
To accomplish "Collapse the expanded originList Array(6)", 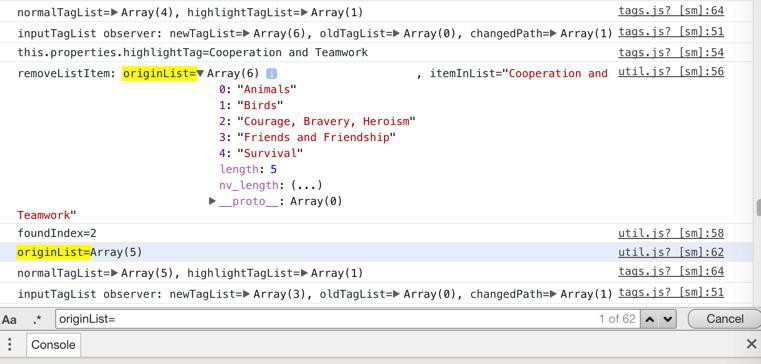I will (x=200, y=74).
